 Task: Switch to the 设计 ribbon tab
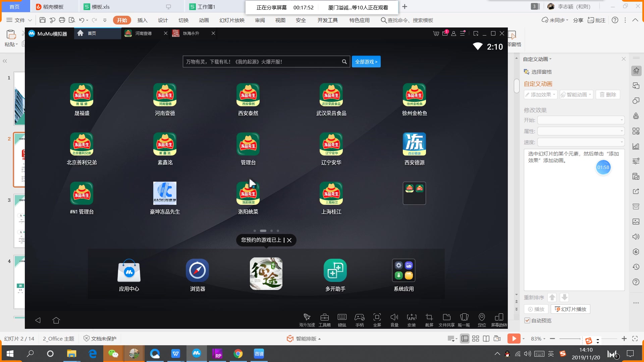[163, 20]
